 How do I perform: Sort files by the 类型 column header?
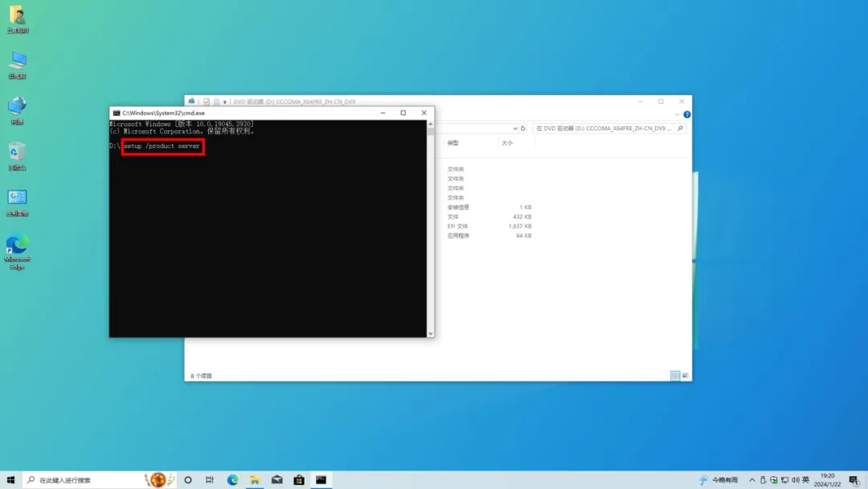[x=452, y=142]
